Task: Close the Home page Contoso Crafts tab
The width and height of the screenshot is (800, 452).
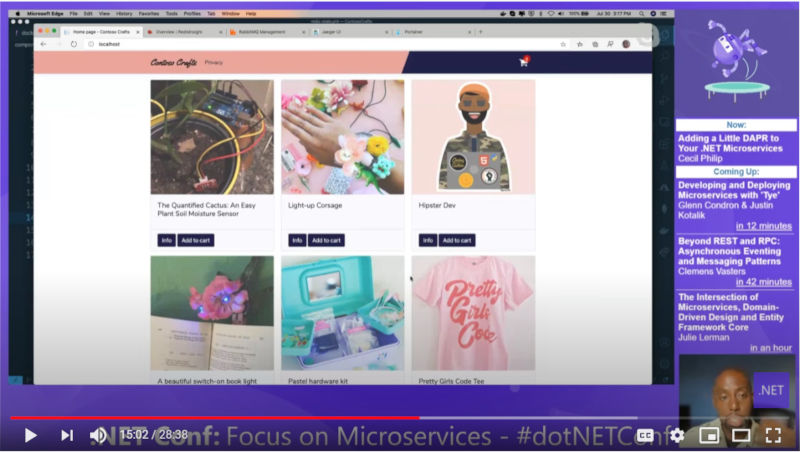Action: [138, 32]
